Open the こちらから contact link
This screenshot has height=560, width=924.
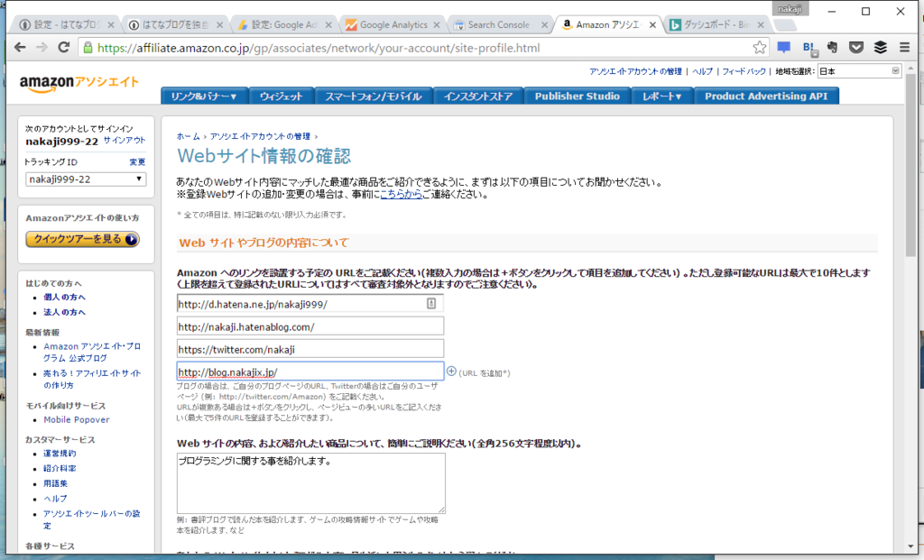(x=402, y=194)
